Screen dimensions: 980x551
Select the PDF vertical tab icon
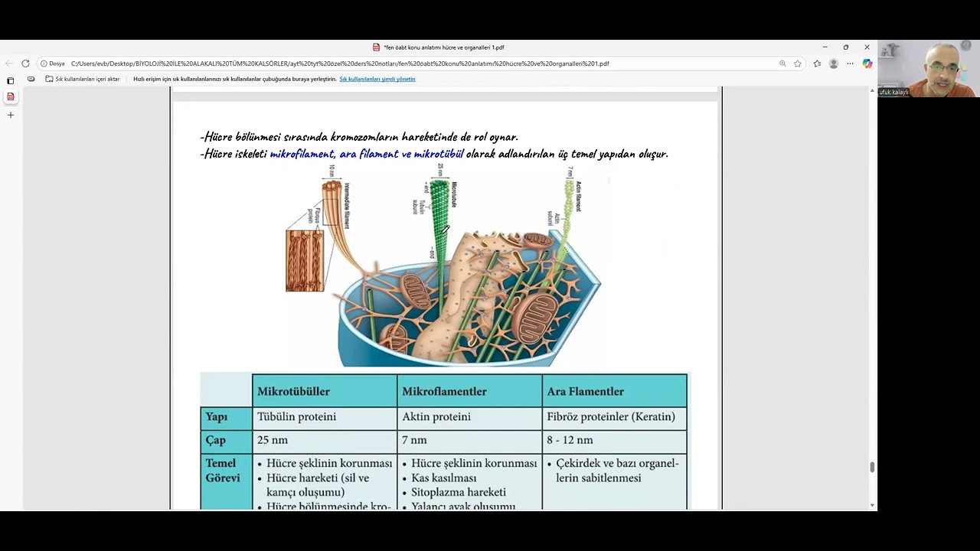click(11, 96)
